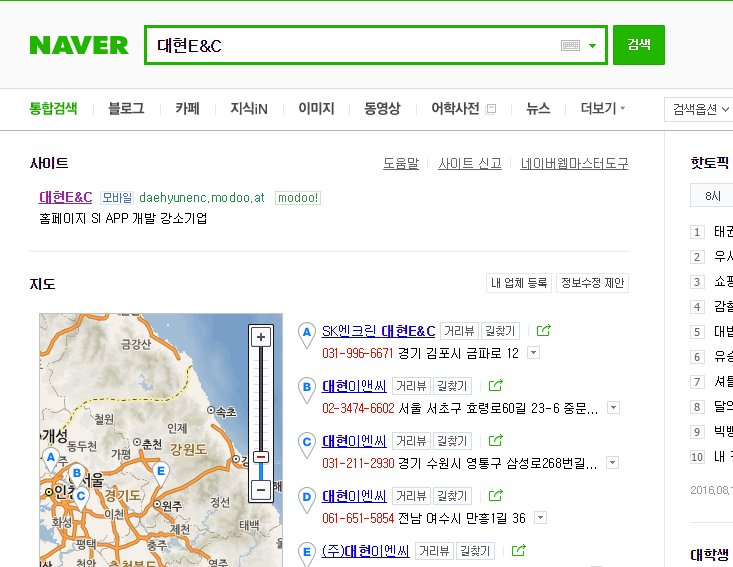Click 거리뷰 in the 031-211-2930 listing

[411, 441]
